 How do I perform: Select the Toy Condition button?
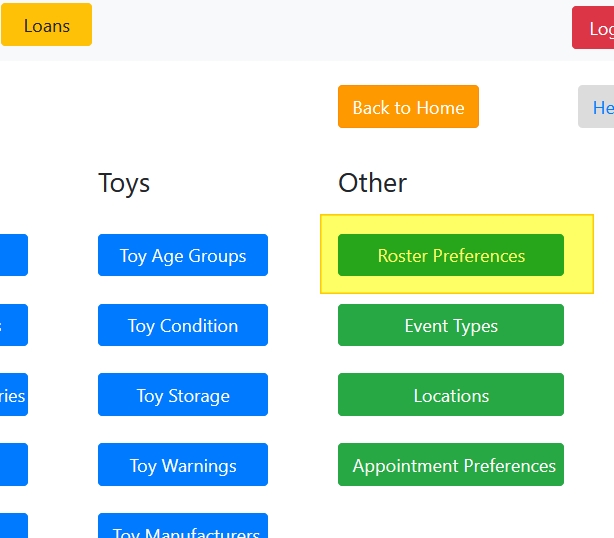click(x=183, y=325)
